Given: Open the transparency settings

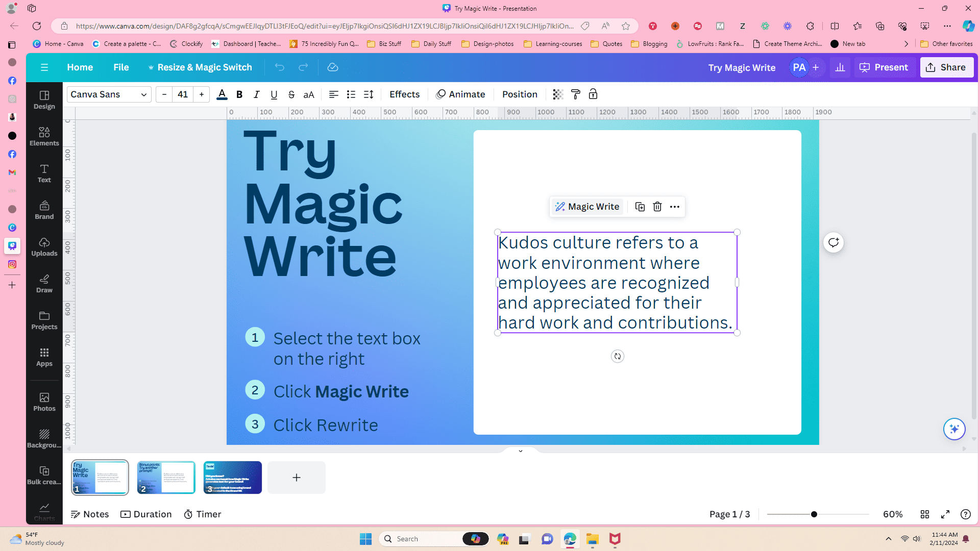Looking at the screenshot, I should [x=557, y=94].
